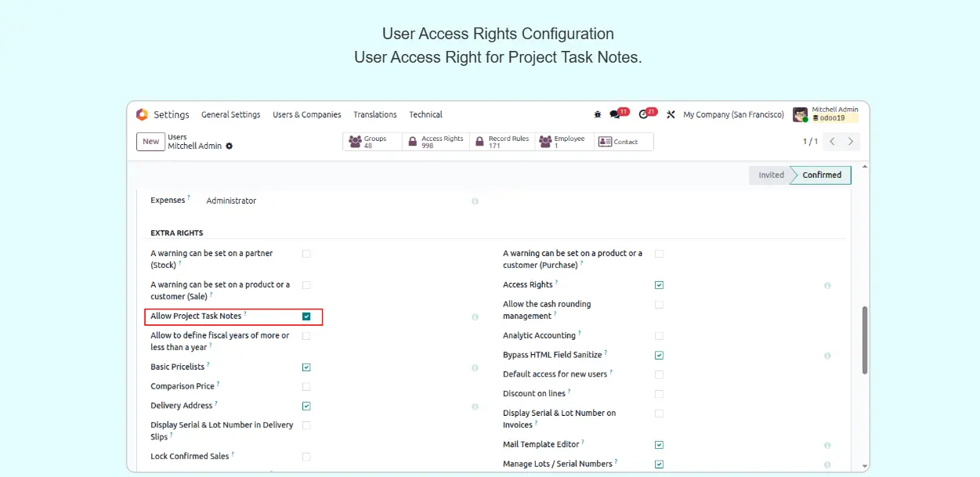
Task: Open the Groups smart button
Action: pyautogui.click(x=372, y=142)
